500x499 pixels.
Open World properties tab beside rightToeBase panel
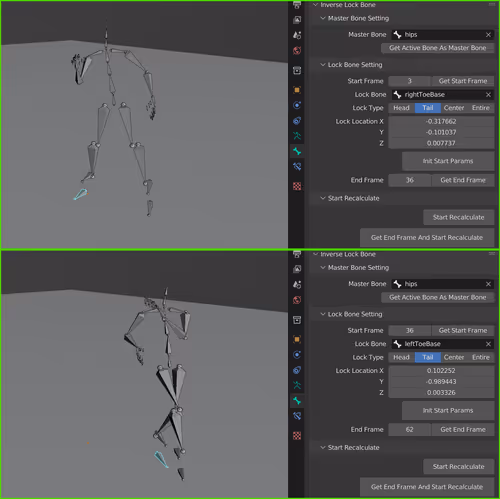pyautogui.click(x=297, y=51)
